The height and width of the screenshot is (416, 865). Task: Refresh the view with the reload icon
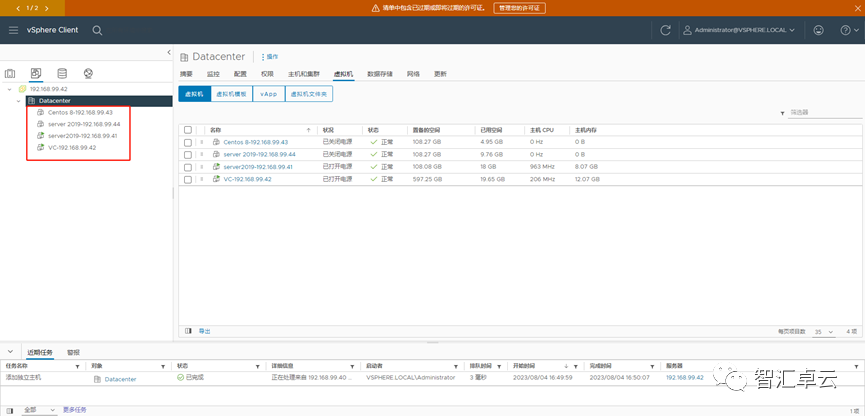point(665,30)
